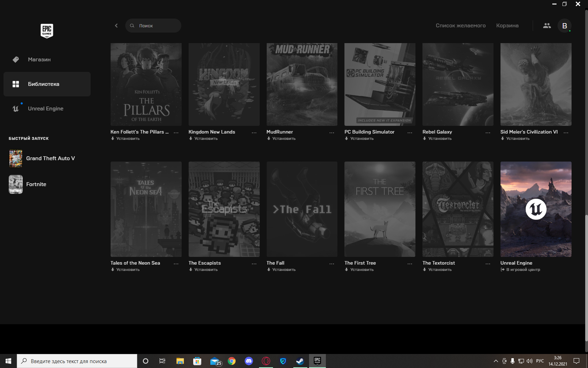Viewport: 588px width, 368px height.
Task: Open Steam from taskbar
Action: [300, 361]
